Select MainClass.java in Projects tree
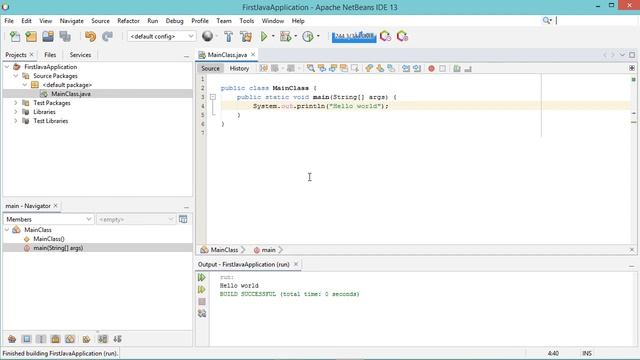 click(x=71, y=94)
